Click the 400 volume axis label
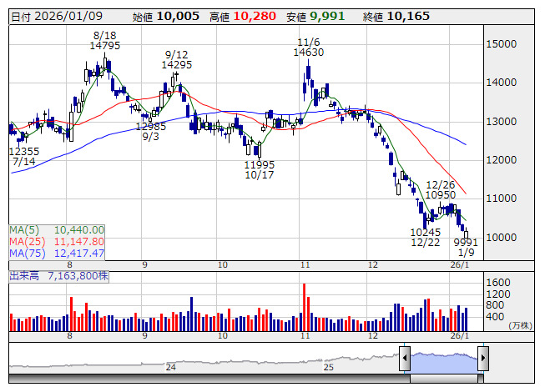This screenshot has height=392, width=545. [495, 317]
